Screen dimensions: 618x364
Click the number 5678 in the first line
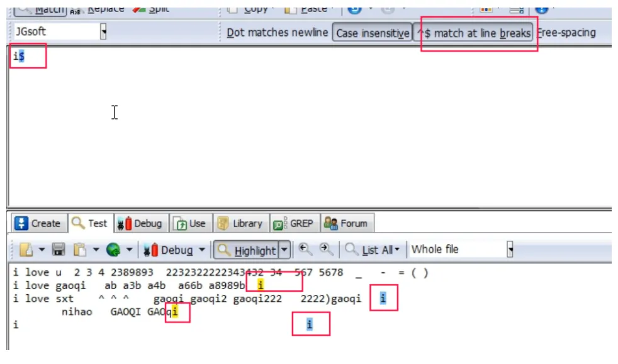(330, 272)
